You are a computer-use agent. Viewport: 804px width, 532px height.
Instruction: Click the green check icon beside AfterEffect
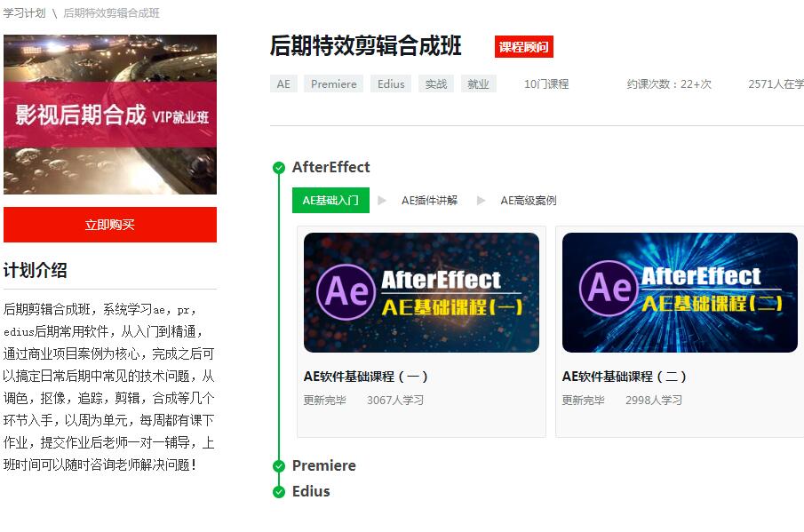pos(279,168)
